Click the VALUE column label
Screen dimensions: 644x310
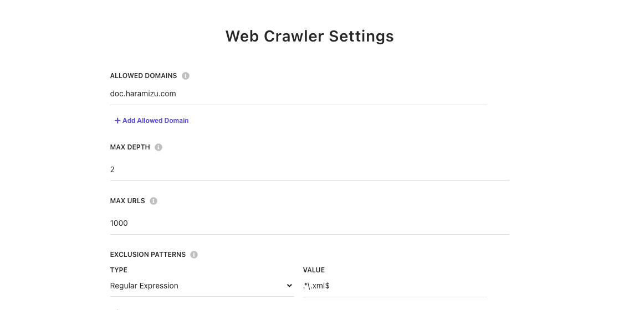point(314,270)
